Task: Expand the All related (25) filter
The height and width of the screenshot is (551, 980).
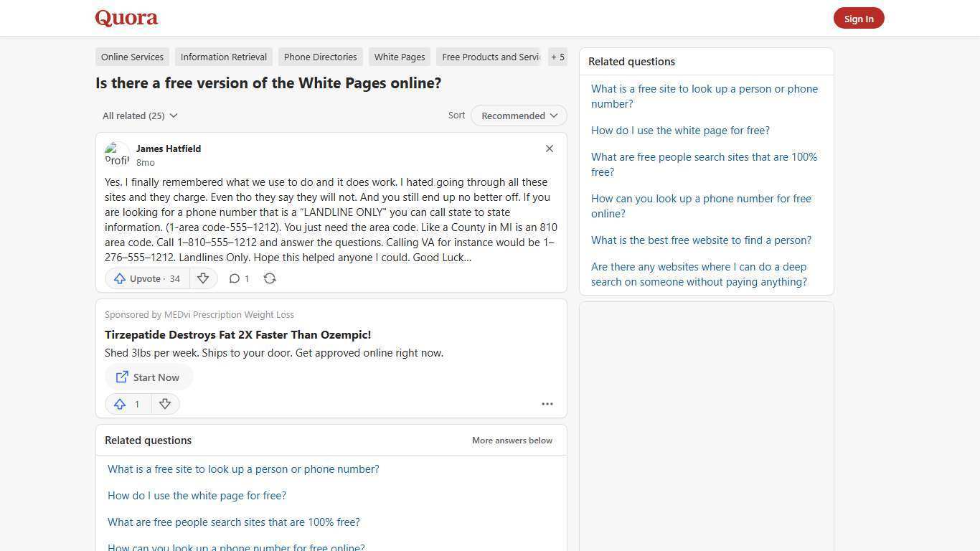Action: pos(140,116)
